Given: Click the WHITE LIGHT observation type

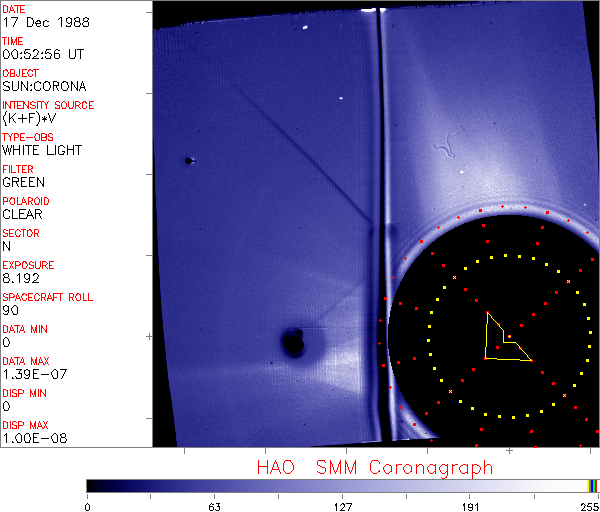Looking at the screenshot, I should pyautogui.click(x=42, y=150).
